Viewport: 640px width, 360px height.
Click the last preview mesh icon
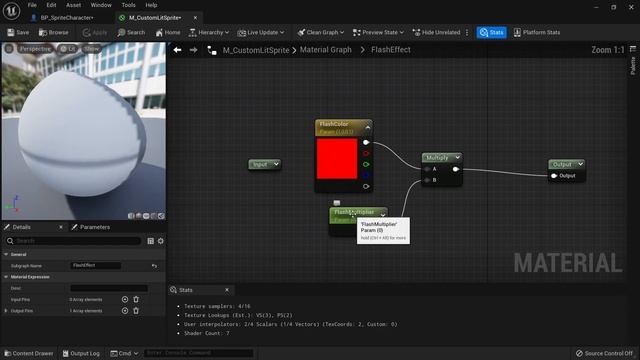162,216
